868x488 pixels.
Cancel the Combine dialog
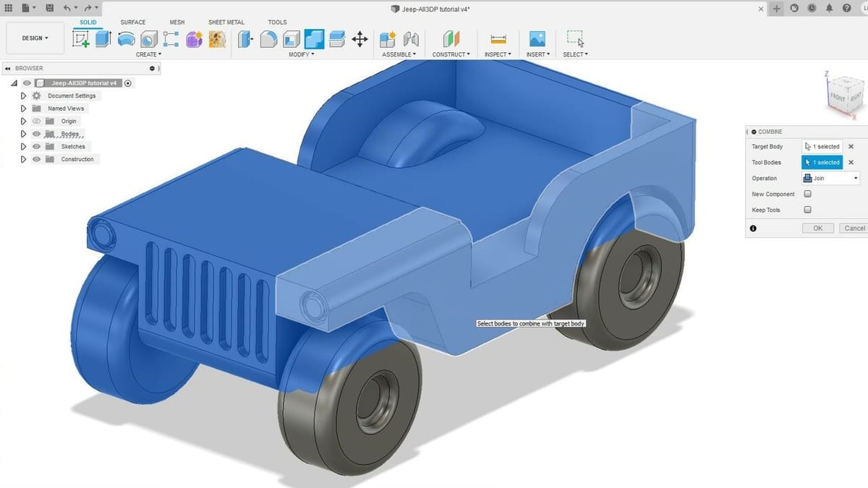click(x=854, y=228)
